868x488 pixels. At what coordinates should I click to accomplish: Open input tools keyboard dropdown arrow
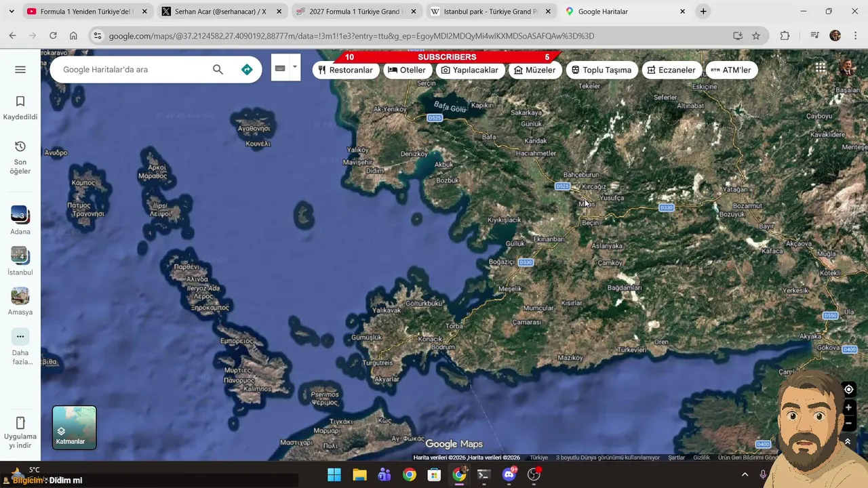point(294,67)
